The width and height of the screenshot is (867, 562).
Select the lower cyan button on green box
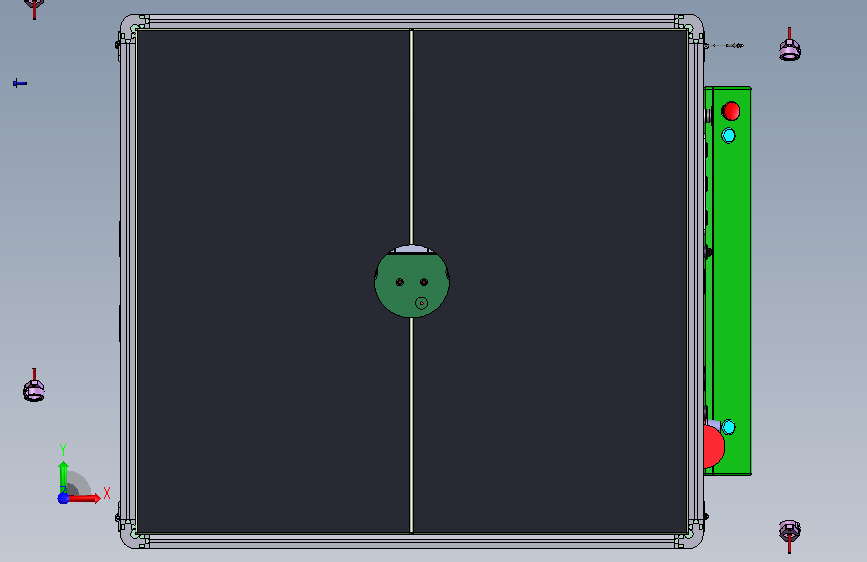click(728, 427)
